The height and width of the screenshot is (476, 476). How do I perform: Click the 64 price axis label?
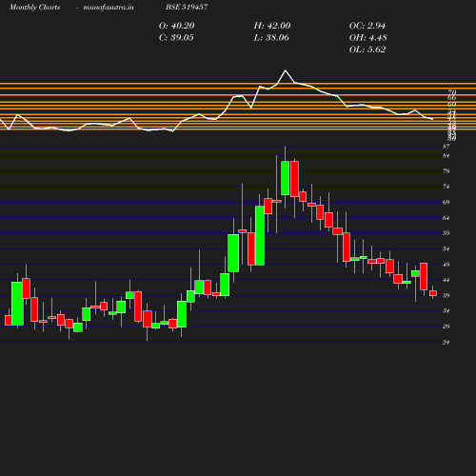(x=446, y=218)
